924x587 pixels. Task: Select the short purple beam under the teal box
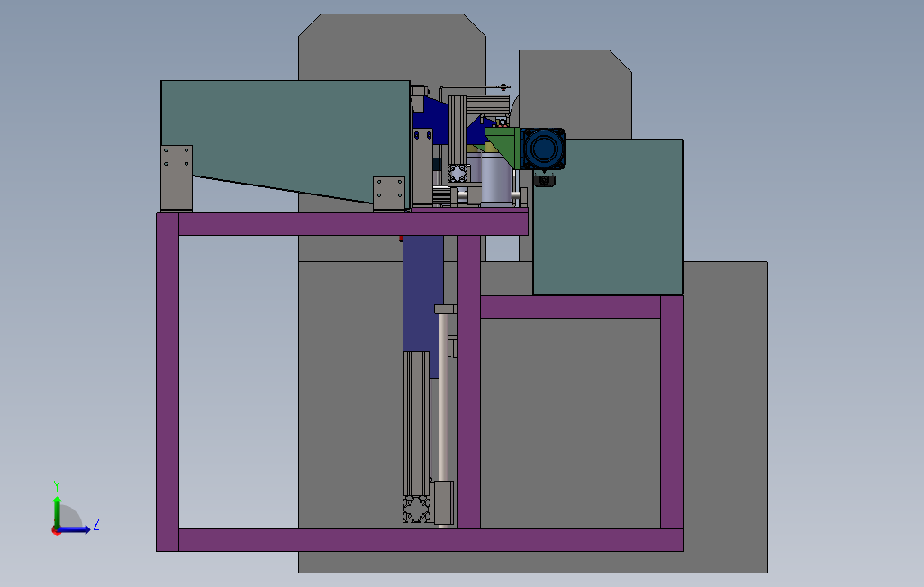[570, 307]
